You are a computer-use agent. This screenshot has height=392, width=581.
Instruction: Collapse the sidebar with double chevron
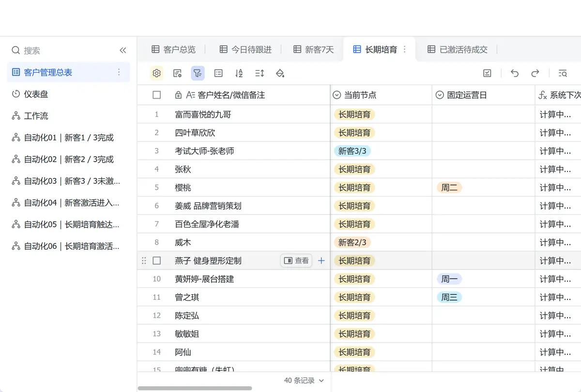(123, 50)
